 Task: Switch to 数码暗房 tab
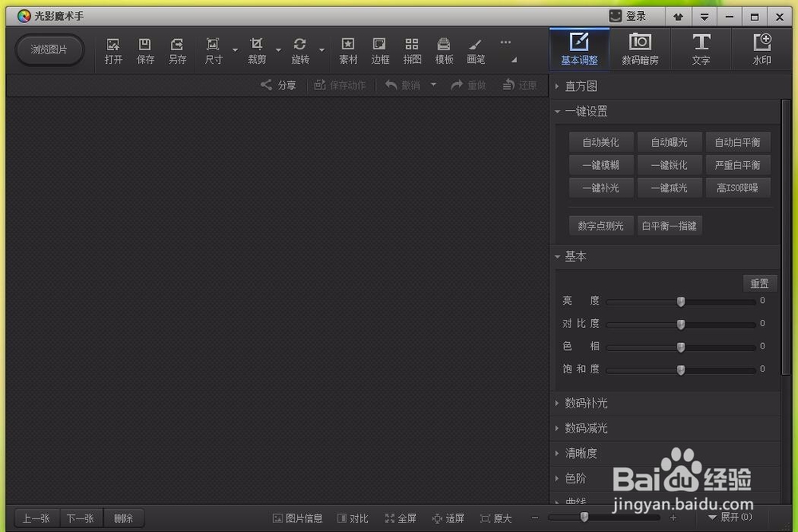[640, 49]
